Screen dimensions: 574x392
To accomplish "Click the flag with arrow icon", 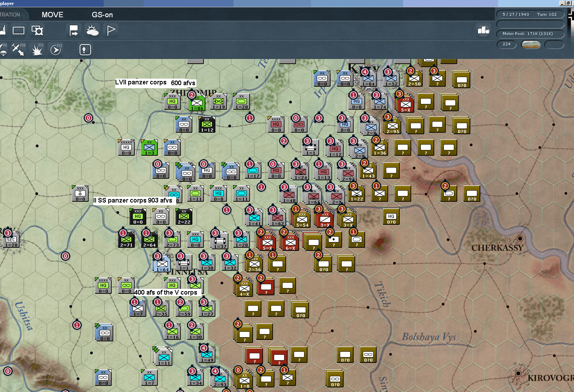I will (73, 30).
